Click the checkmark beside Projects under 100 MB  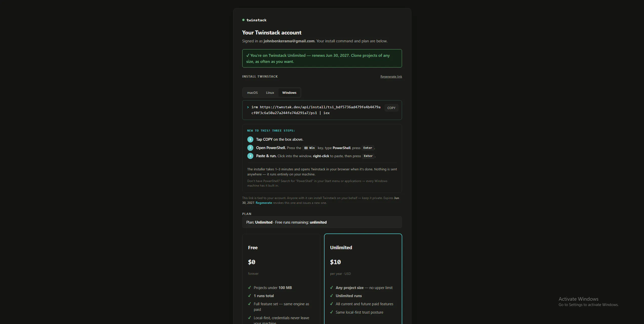click(249, 288)
